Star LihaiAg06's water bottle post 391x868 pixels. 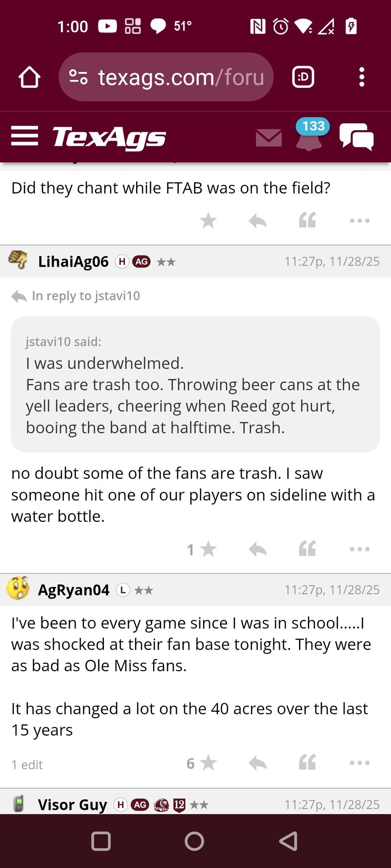coord(208,549)
